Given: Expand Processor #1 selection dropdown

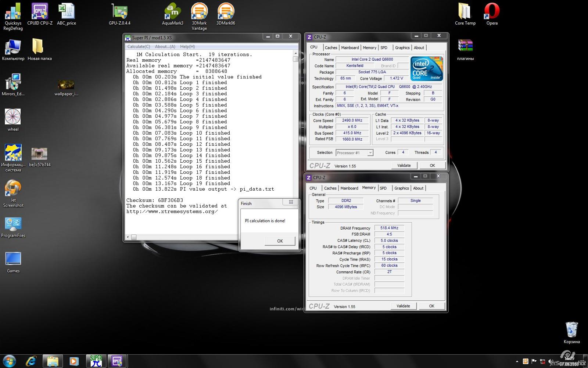Looking at the screenshot, I should pyautogui.click(x=370, y=153).
